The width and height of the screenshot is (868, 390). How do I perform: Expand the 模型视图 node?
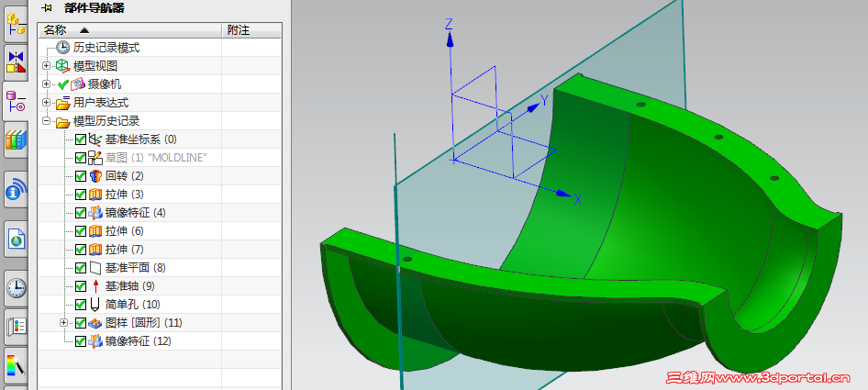pyautogui.click(x=47, y=66)
